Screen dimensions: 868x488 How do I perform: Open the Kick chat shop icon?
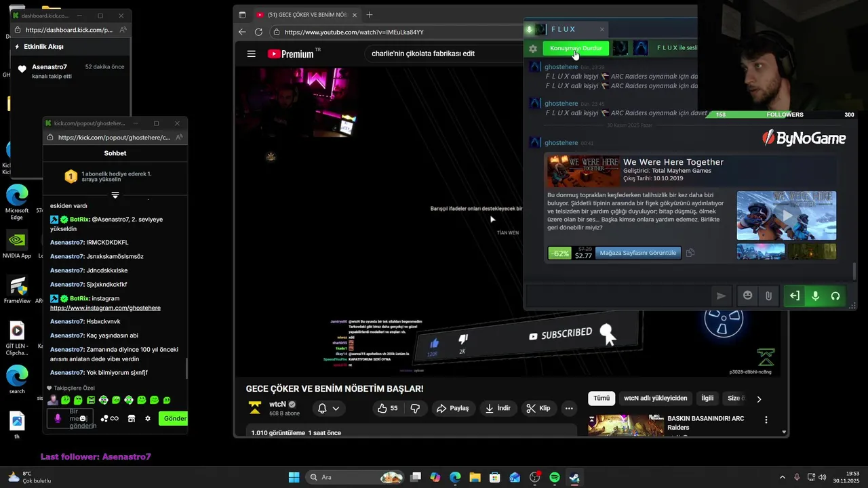click(x=132, y=418)
